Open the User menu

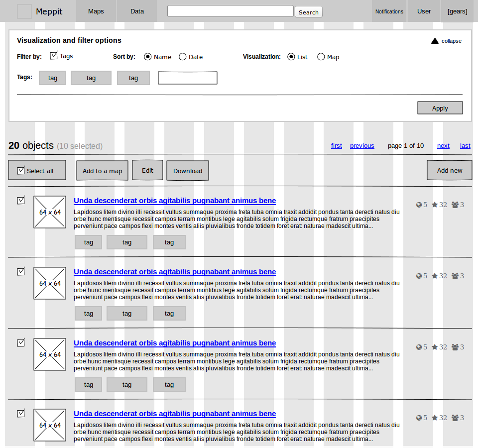click(x=424, y=11)
